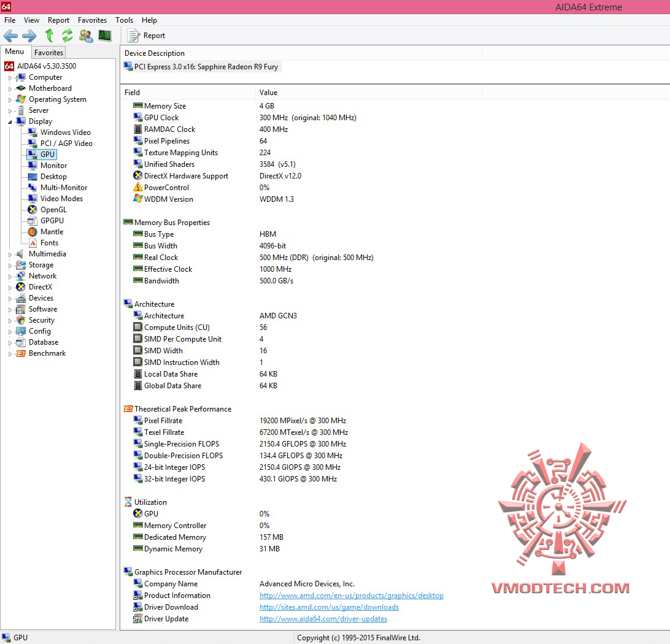
Task: Select the Devices icon in tree
Action: tap(21, 298)
